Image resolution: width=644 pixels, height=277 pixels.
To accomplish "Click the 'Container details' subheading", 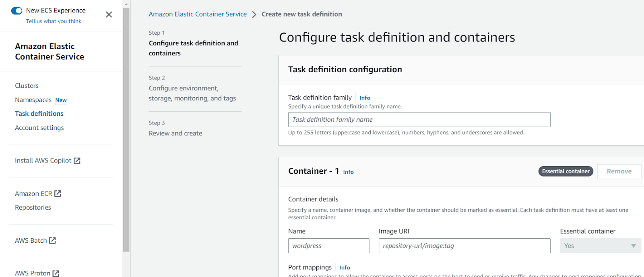I will click(x=313, y=199).
